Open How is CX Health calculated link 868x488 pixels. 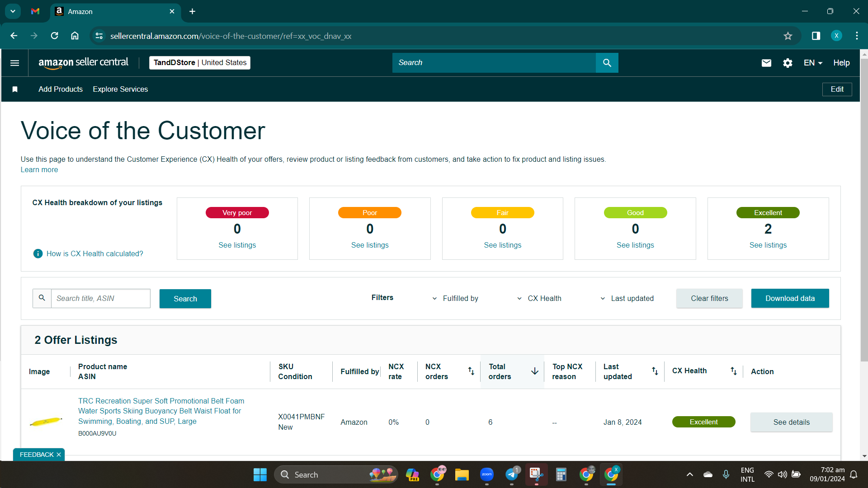[x=95, y=253]
